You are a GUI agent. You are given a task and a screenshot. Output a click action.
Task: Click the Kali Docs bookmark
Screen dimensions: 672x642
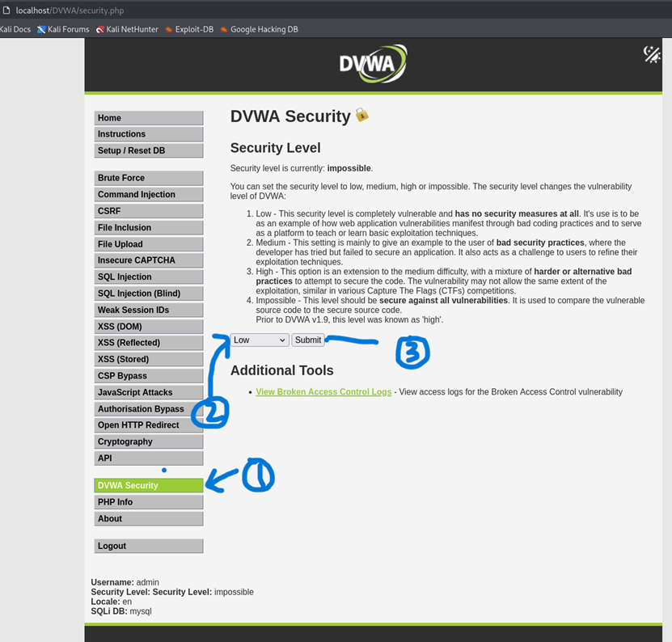pos(14,28)
